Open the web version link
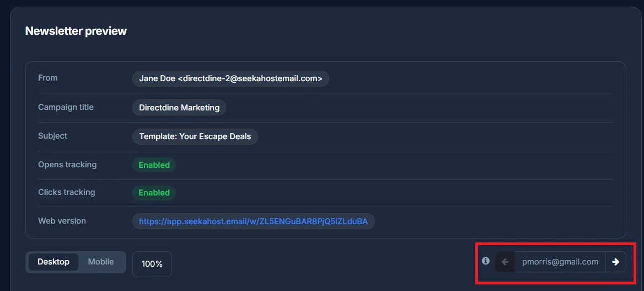The height and width of the screenshot is (291, 644). coord(254,221)
